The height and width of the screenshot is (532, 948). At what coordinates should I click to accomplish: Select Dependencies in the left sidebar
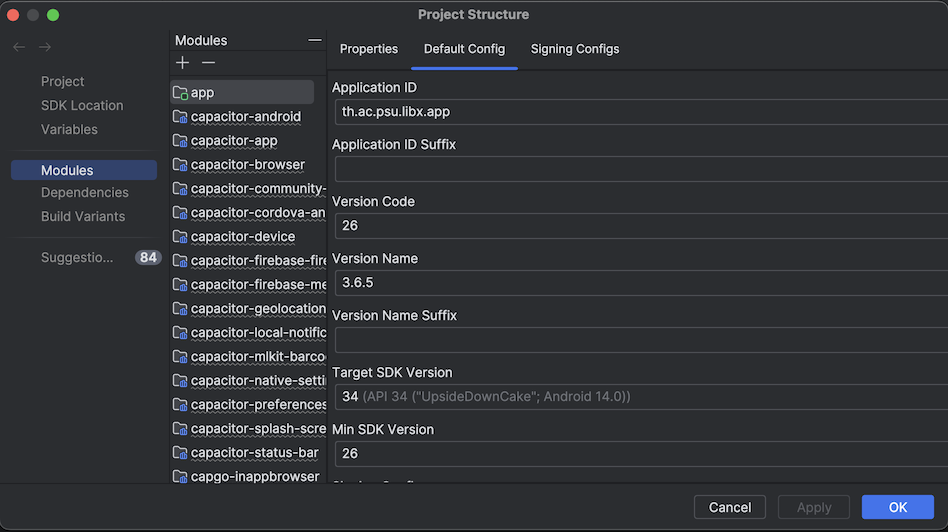[85, 193]
